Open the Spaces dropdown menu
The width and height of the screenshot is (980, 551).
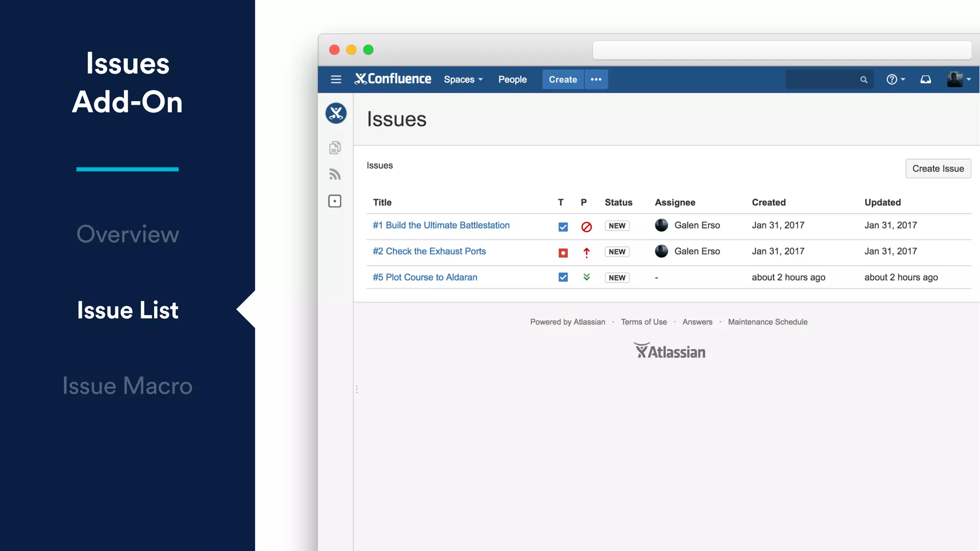463,79
